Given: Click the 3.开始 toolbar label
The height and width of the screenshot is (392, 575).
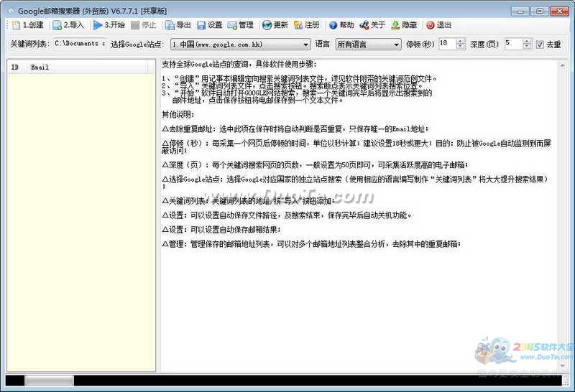Looking at the screenshot, I should click(114, 25).
